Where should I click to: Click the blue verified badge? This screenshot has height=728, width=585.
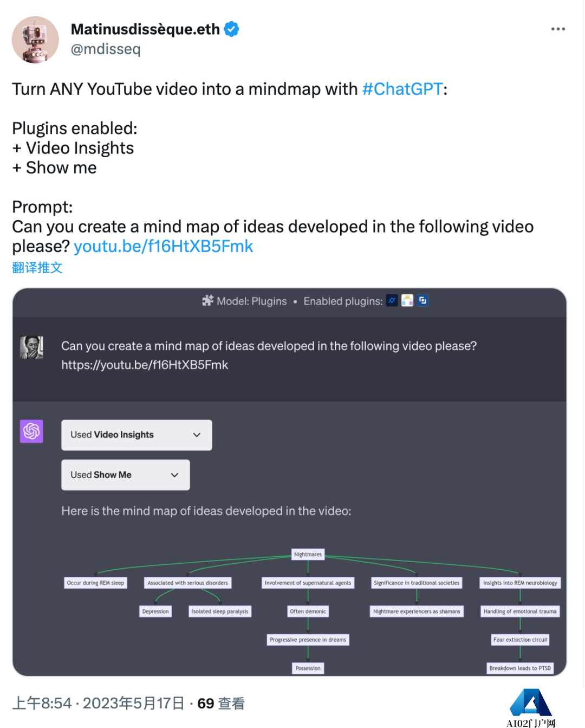coord(232,29)
